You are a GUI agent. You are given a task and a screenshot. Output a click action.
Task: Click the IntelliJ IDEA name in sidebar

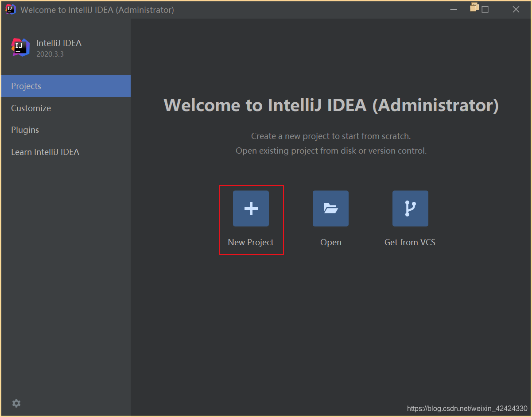(x=59, y=43)
